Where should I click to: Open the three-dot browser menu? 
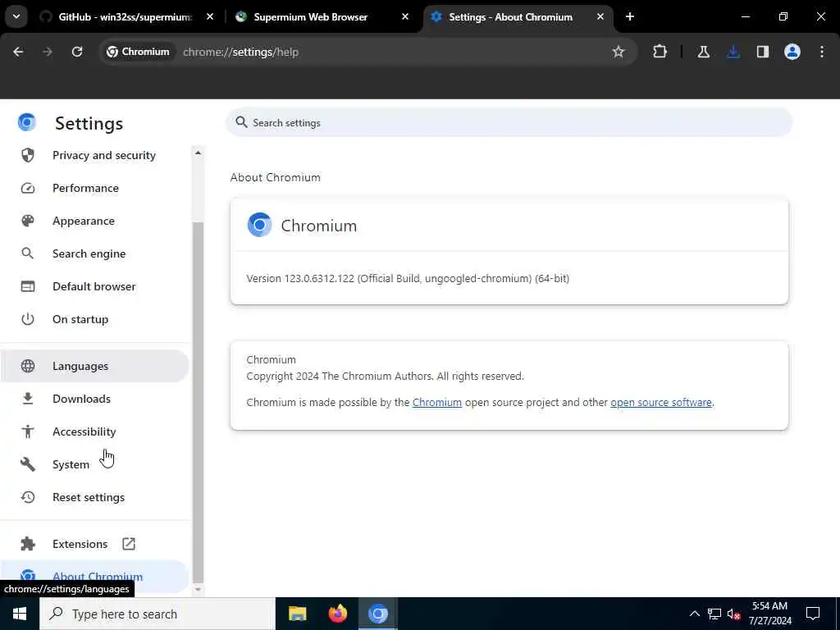pyautogui.click(x=822, y=52)
